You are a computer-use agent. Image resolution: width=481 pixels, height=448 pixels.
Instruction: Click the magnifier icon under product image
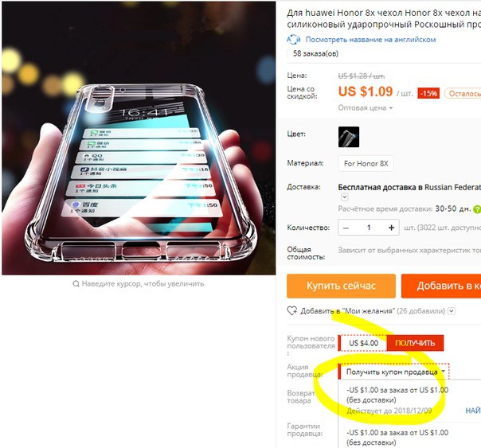pyautogui.click(x=76, y=284)
